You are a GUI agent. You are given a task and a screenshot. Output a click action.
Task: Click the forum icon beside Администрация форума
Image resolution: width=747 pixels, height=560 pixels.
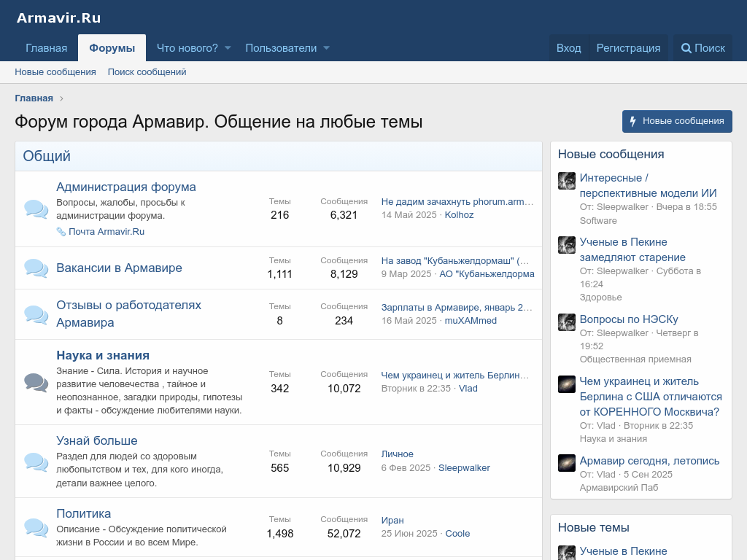pos(36,209)
